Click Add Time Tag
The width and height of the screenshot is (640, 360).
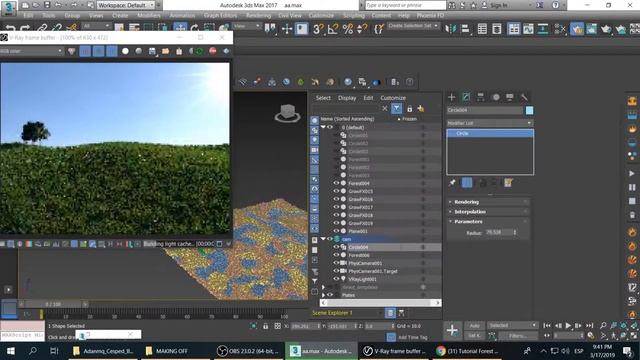413,337
